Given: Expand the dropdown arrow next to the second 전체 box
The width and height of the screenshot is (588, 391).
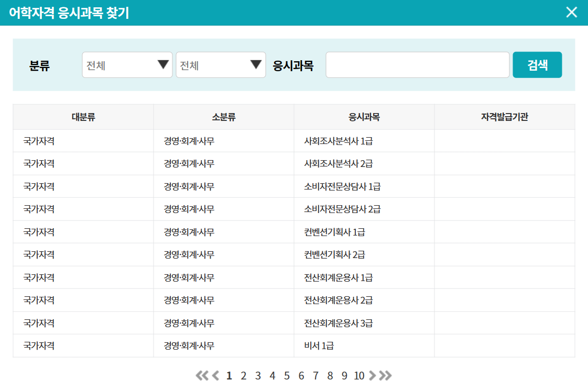Looking at the screenshot, I should (x=256, y=64).
